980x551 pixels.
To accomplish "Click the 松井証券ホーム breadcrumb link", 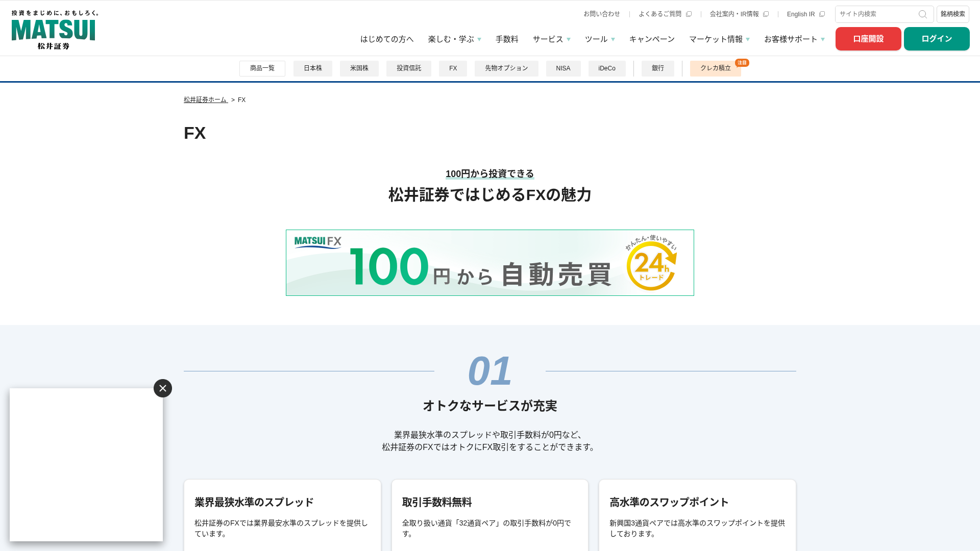I will [x=206, y=100].
